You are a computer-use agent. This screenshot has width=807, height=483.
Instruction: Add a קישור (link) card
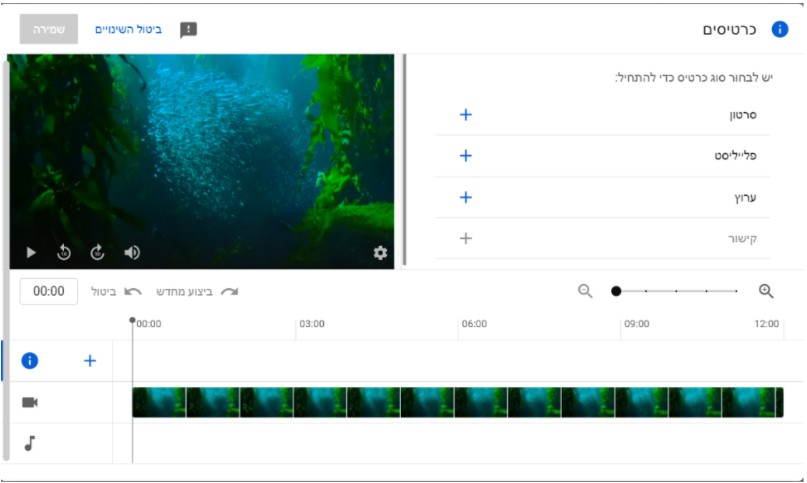[465, 238]
